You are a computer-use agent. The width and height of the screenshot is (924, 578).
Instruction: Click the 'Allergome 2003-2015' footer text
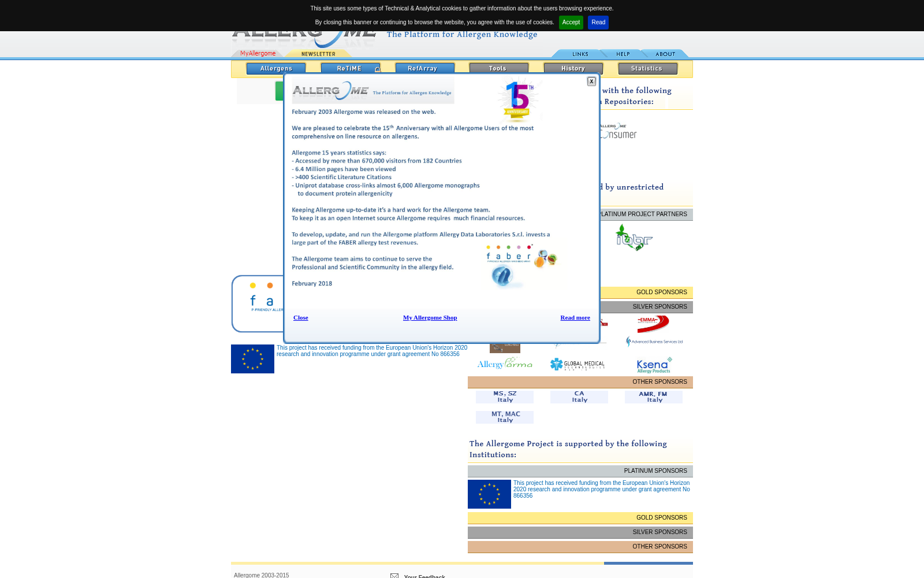[262, 575]
